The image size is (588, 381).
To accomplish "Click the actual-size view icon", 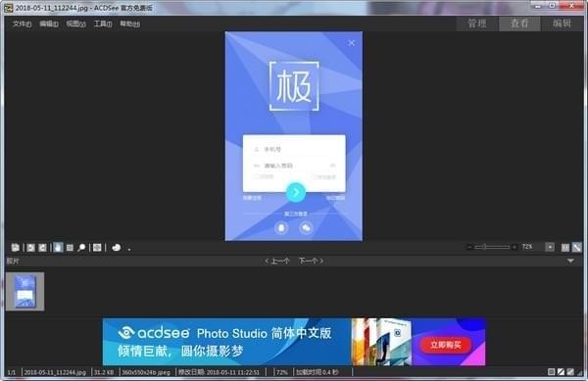I will click(565, 248).
